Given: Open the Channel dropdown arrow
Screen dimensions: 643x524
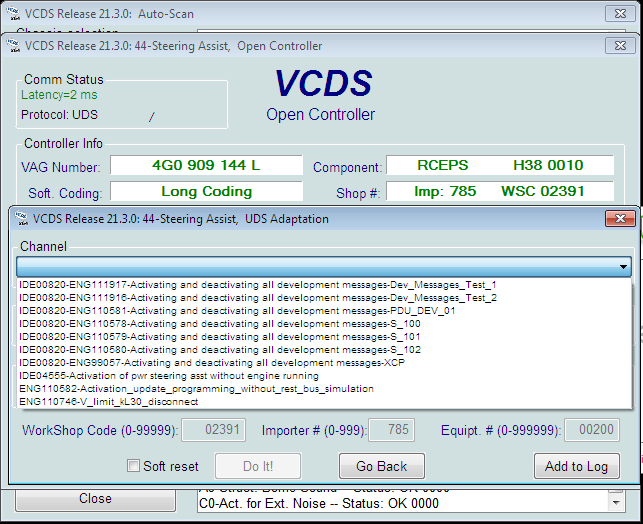Looking at the screenshot, I should [623, 267].
